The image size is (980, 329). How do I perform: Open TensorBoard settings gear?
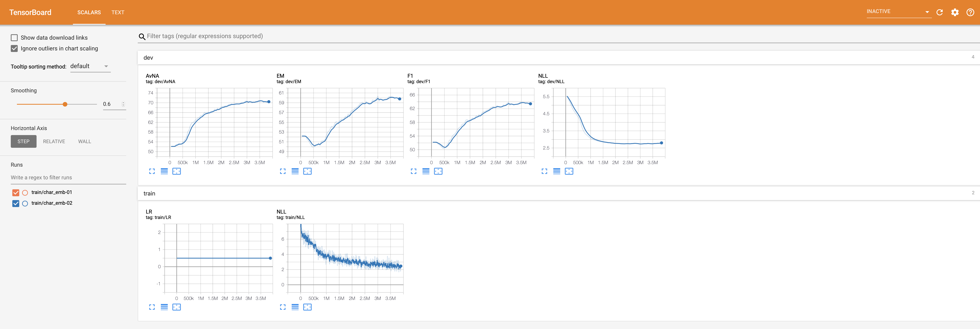point(955,13)
